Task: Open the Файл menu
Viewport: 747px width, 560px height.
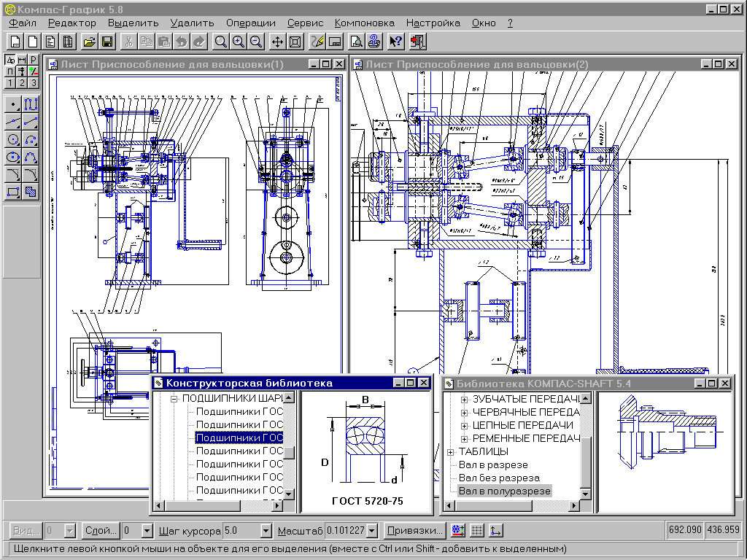Action: click(23, 23)
